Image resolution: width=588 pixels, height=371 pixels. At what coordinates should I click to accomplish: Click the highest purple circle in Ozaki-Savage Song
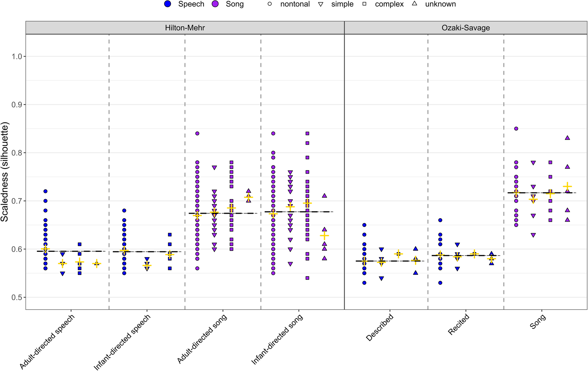coord(516,129)
